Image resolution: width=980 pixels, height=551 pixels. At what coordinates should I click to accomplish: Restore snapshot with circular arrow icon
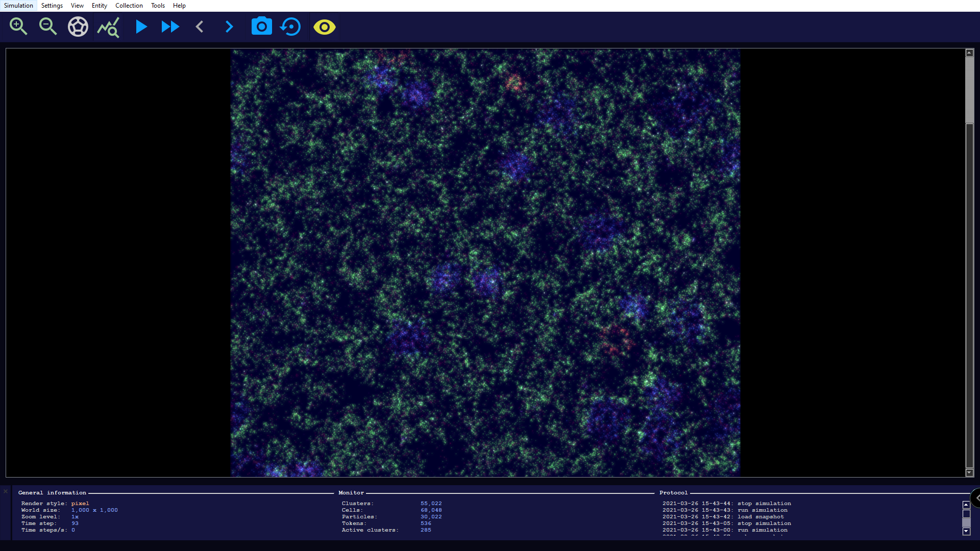(291, 27)
